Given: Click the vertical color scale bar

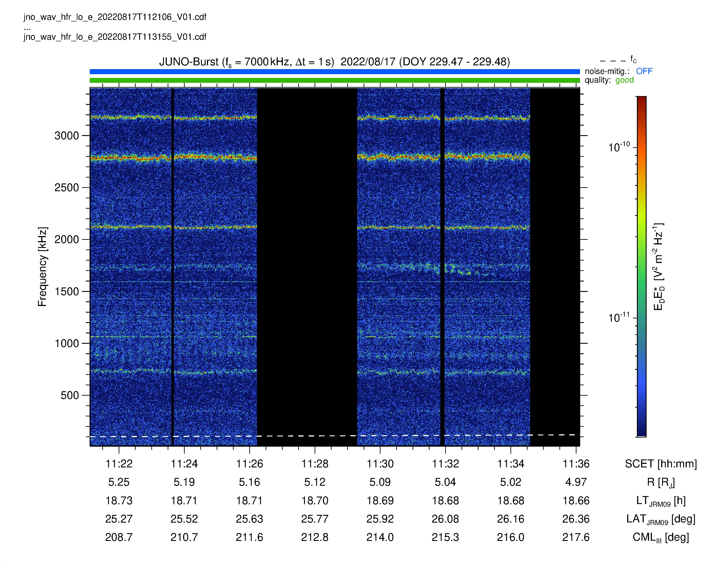Looking at the screenshot, I should tap(642, 266).
